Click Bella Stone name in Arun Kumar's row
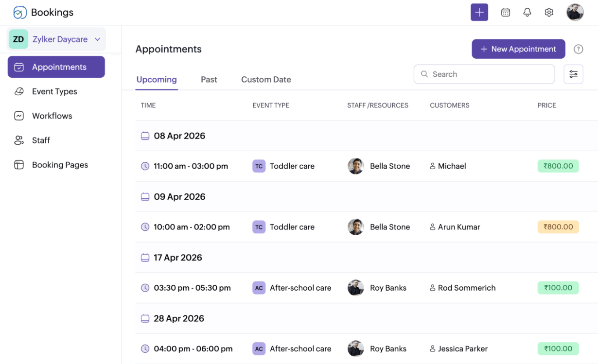The width and height of the screenshot is (598, 364). click(390, 227)
